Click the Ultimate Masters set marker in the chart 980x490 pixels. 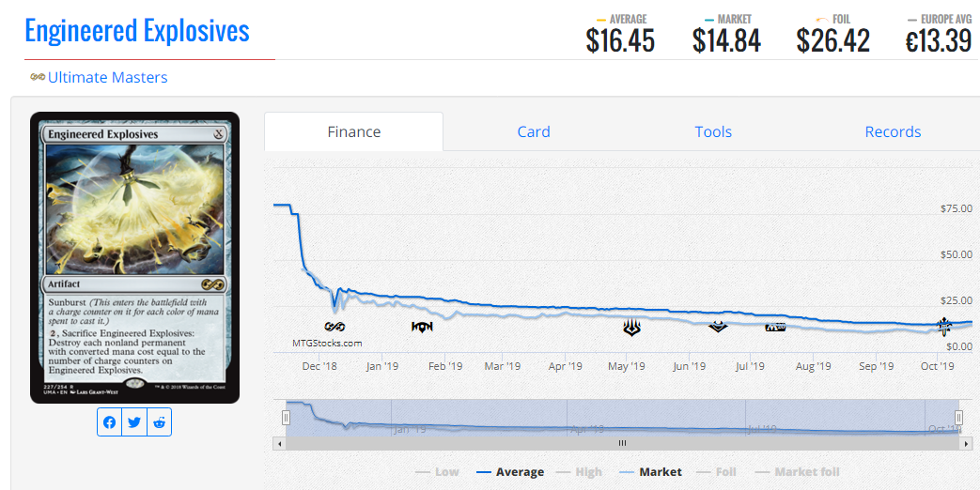(x=335, y=327)
